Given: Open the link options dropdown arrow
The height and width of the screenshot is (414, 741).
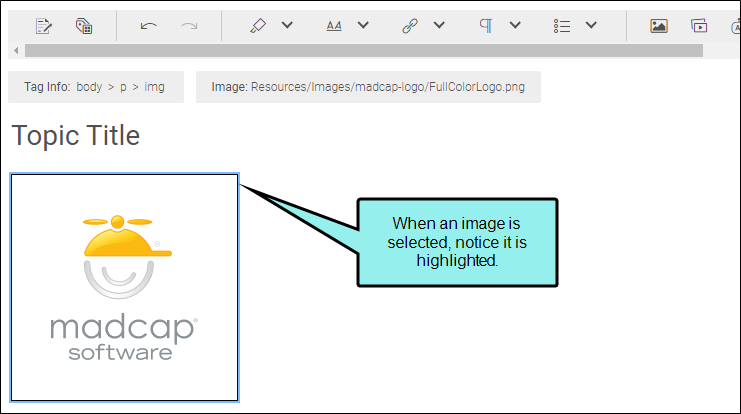Looking at the screenshot, I should pyautogui.click(x=439, y=25).
